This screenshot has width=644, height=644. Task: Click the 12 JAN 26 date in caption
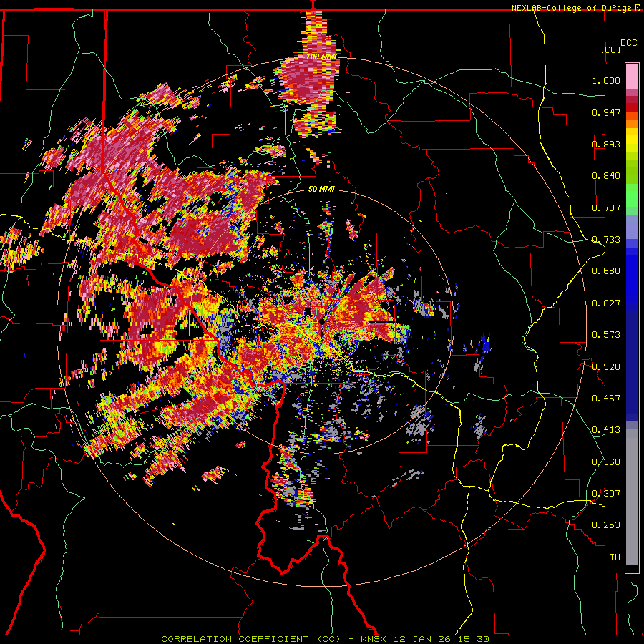pyautogui.click(x=421, y=639)
